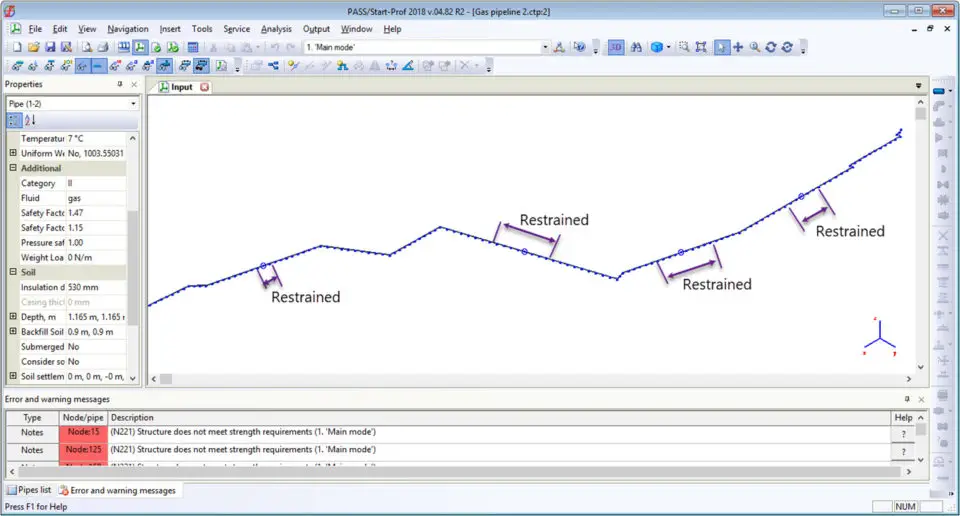Screen dimensions: 960x516
Task: Open the Analysis menu
Action: [x=276, y=29]
